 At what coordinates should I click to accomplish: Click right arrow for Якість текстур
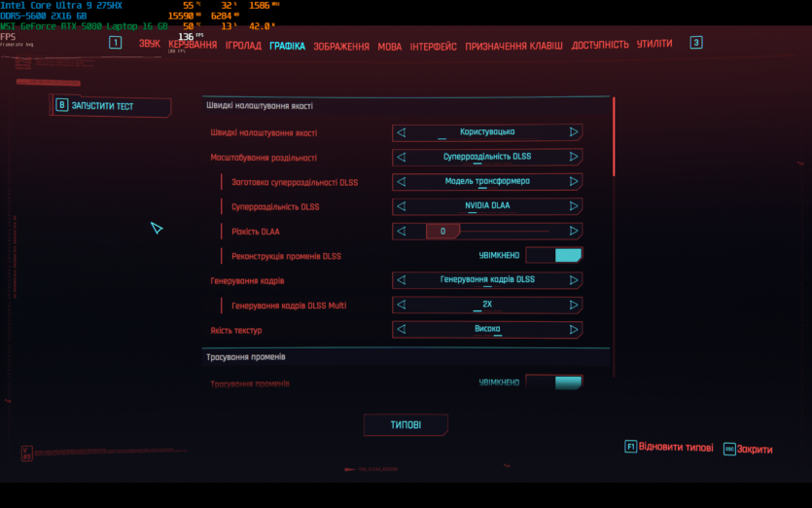[x=574, y=329]
